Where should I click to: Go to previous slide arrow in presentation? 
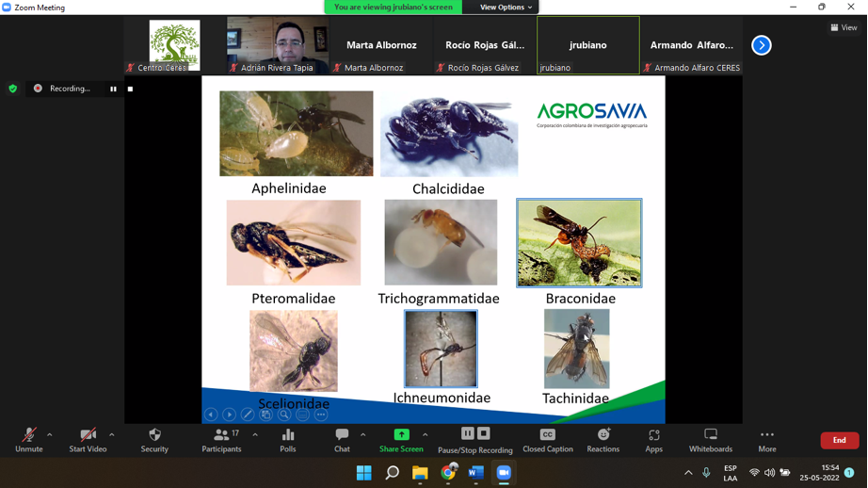(x=211, y=415)
